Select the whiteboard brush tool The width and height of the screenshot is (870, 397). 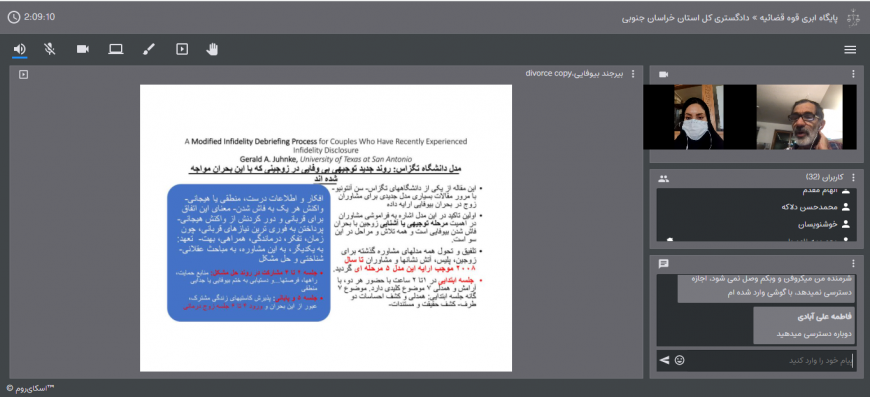pos(149,49)
